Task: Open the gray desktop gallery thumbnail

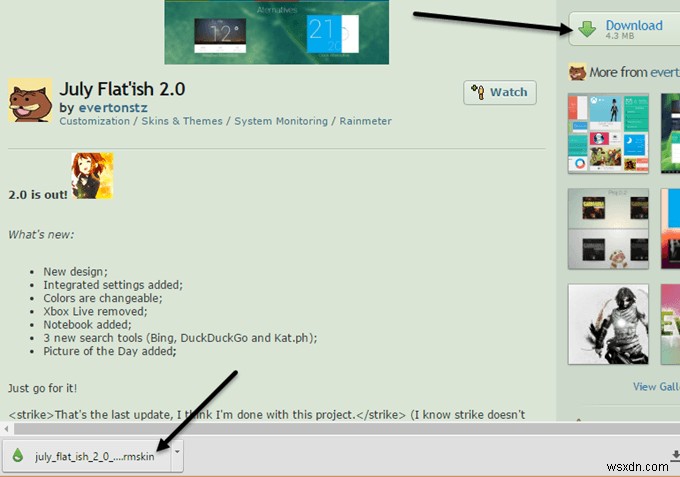Action: pos(608,229)
